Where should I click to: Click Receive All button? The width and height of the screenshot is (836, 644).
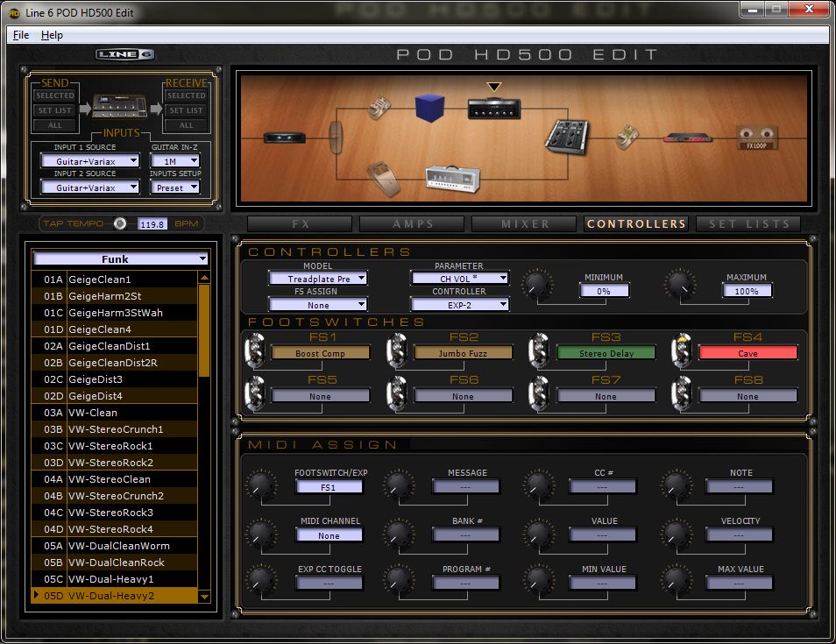[186, 125]
